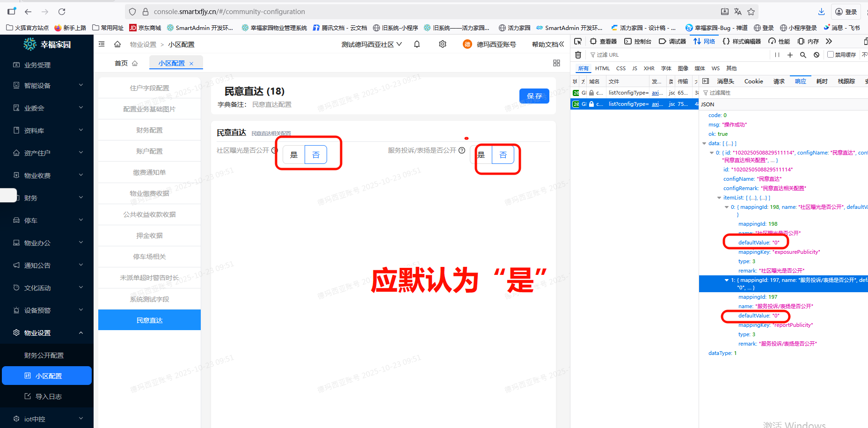Open notifications via the bell icon
Viewport: 868px width, 428px height.
pyautogui.click(x=416, y=44)
